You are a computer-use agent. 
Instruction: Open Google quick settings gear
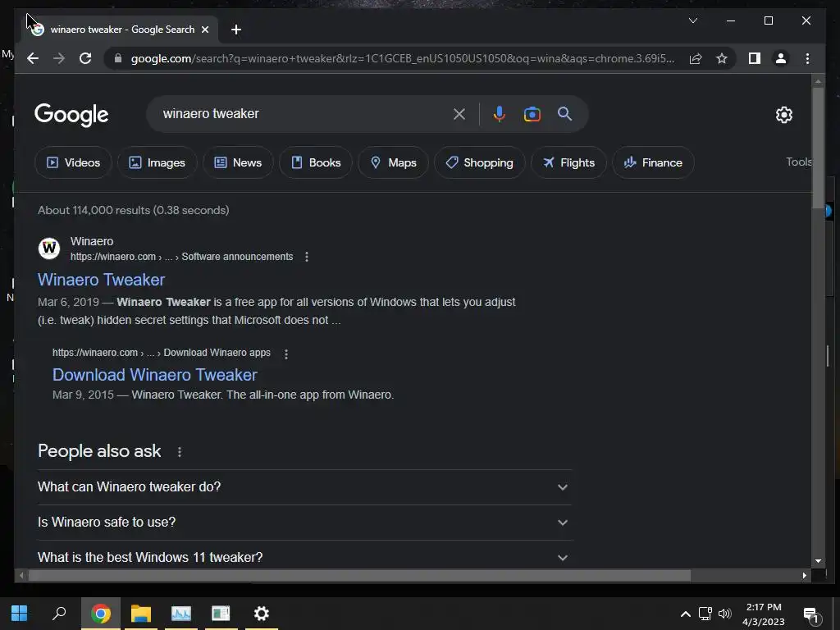(x=783, y=115)
